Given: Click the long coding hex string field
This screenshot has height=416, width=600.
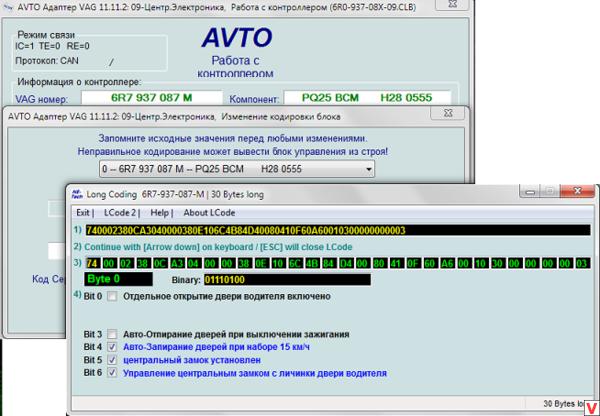Looking at the screenshot, I should coord(338,230).
